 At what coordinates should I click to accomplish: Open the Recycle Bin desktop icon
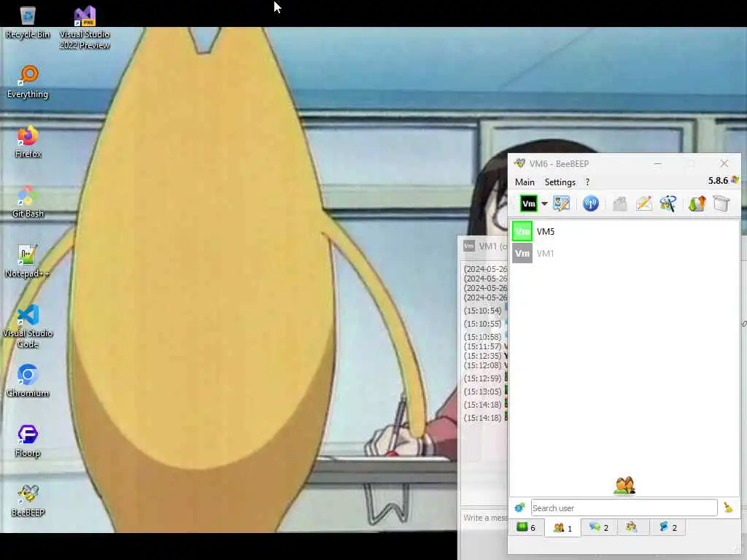tap(28, 23)
